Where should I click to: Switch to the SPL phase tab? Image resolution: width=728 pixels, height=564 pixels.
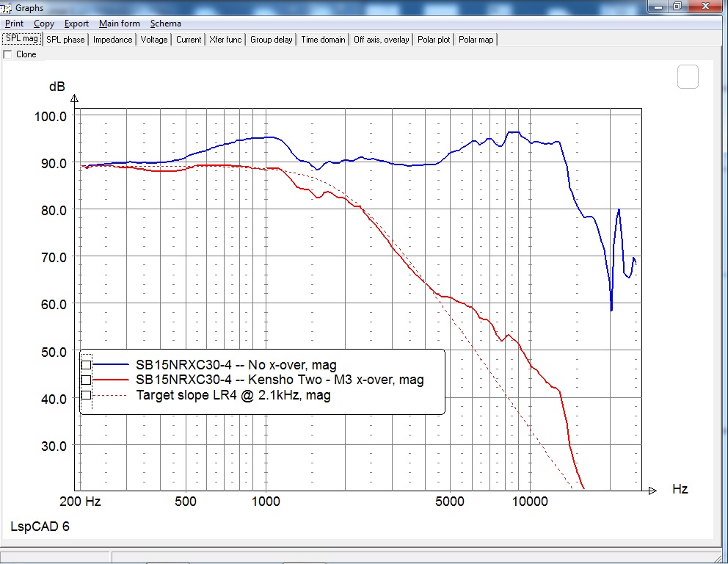click(x=65, y=40)
